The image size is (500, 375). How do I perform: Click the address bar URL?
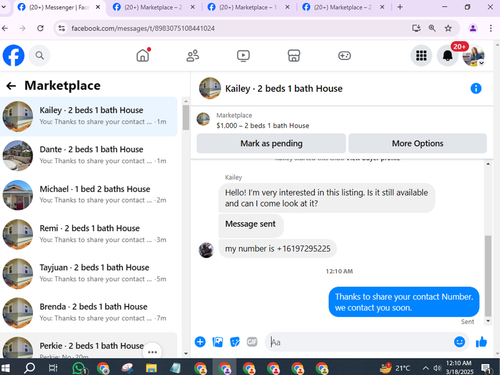[143, 28]
